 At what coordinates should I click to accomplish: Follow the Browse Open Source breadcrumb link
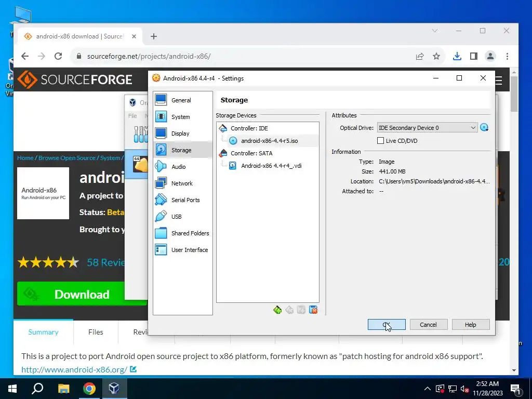point(67,158)
